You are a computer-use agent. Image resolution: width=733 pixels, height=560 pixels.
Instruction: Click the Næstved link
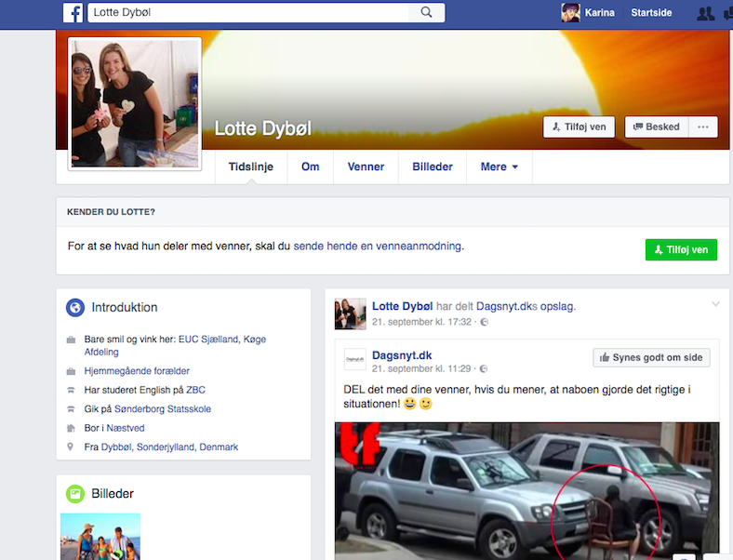[x=126, y=428]
